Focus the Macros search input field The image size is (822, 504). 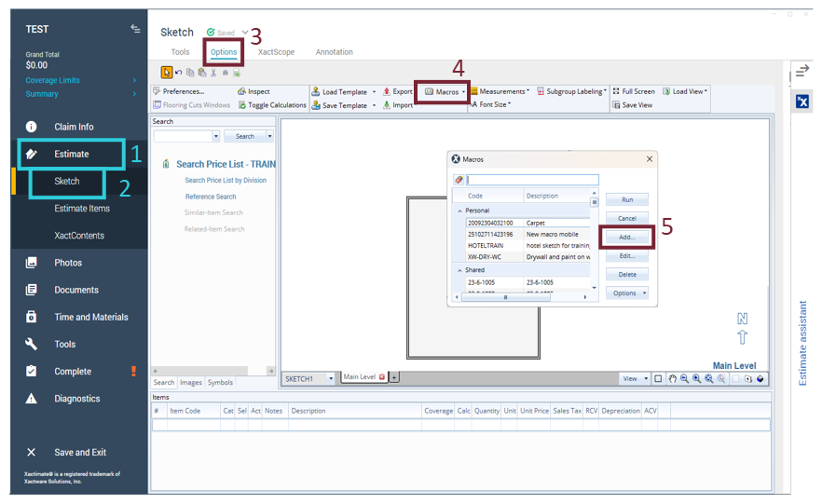tap(532, 180)
